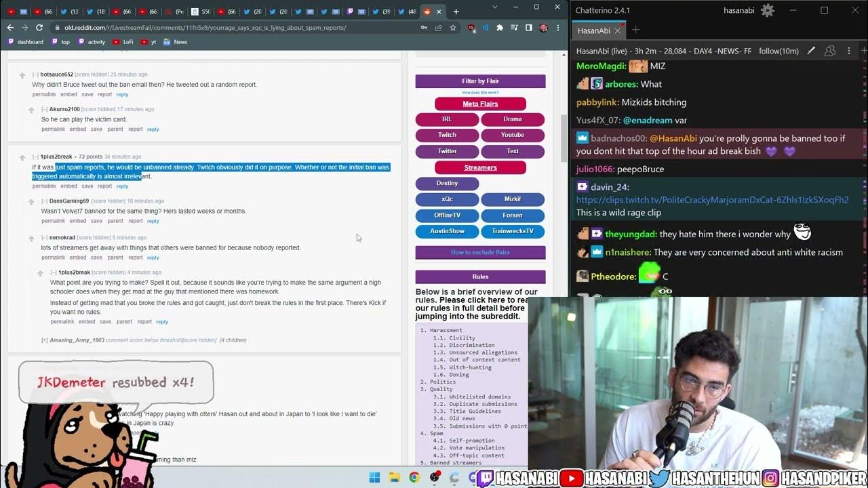Open the dashboard bookmark

tap(25, 42)
